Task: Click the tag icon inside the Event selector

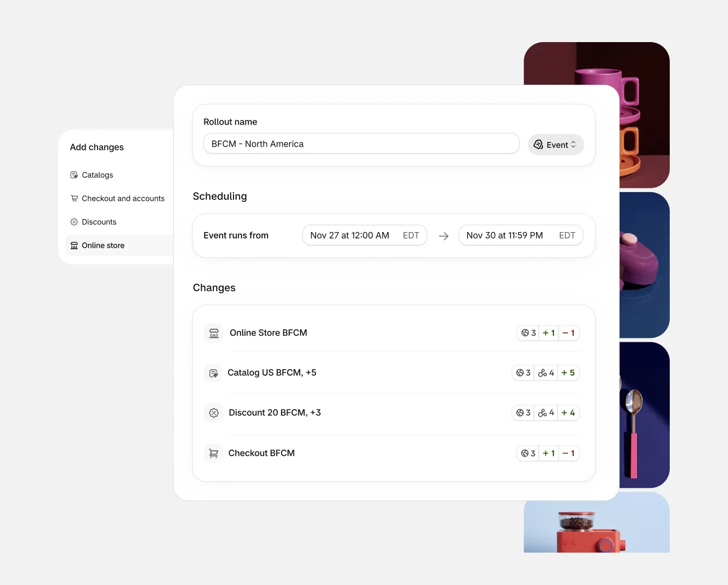Action: (x=538, y=144)
